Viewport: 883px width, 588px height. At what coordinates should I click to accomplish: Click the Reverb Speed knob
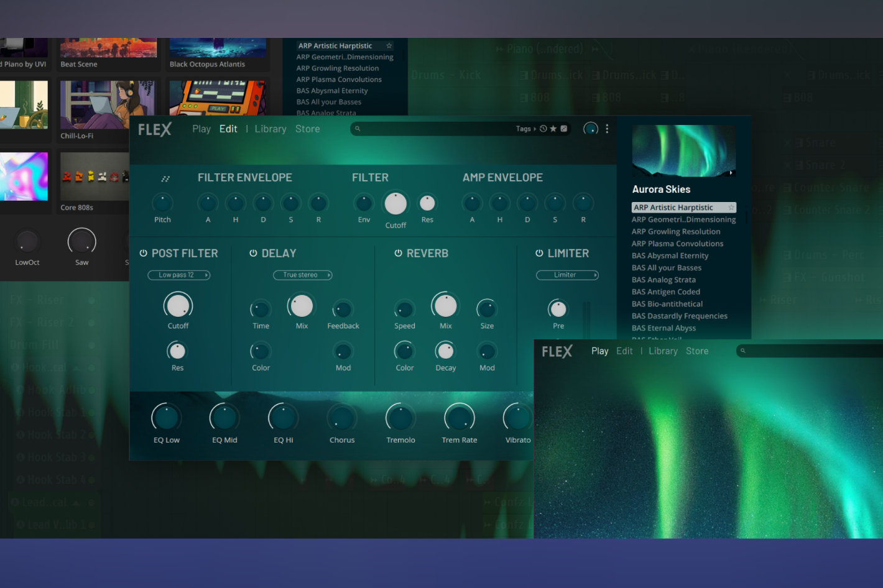404,309
